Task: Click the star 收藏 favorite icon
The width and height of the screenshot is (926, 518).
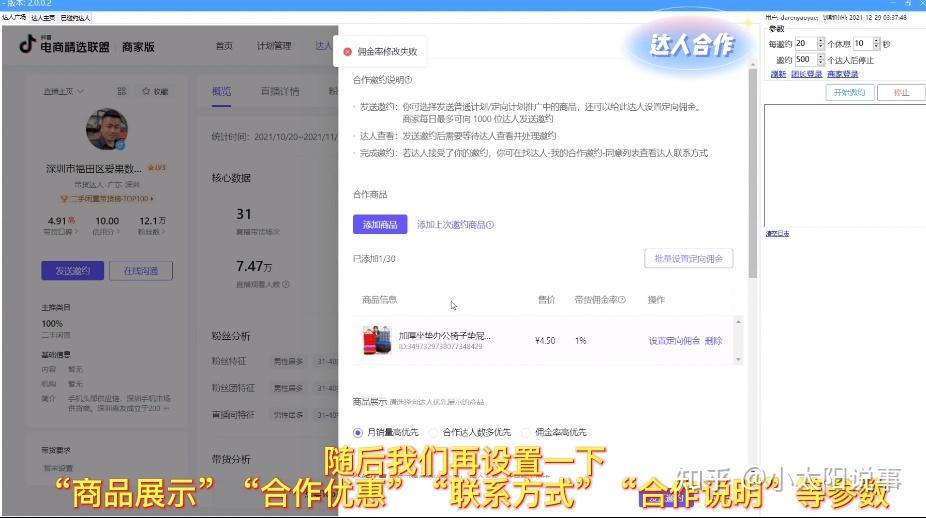Action: pyautogui.click(x=146, y=91)
